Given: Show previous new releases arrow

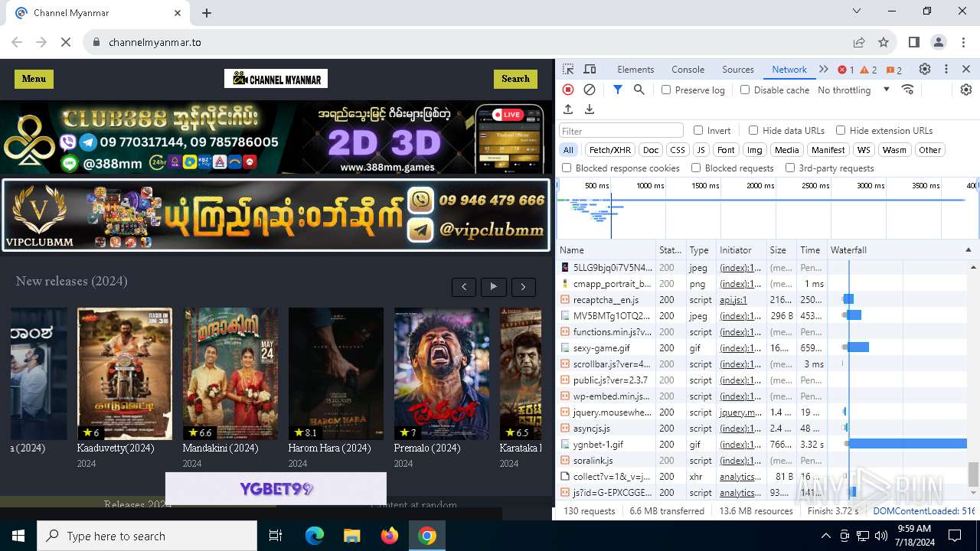Looking at the screenshot, I should (464, 287).
